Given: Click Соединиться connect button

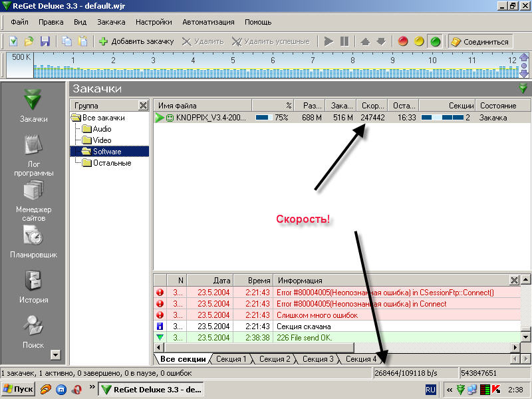Looking at the screenshot, I should [480, 41].
